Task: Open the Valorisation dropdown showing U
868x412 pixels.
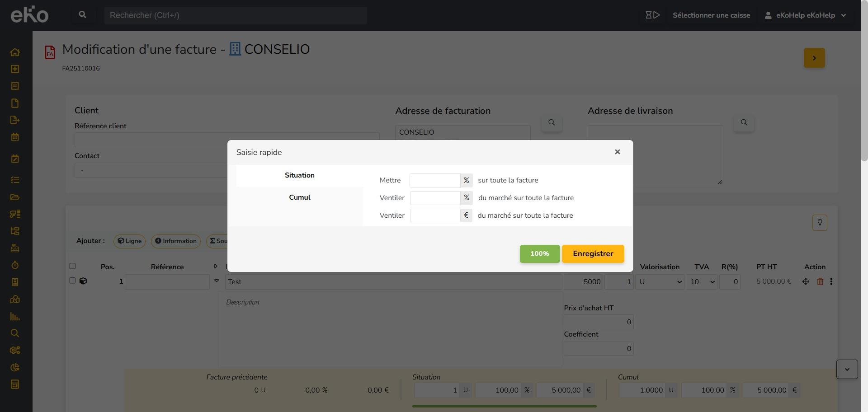Action: (660, 282)
